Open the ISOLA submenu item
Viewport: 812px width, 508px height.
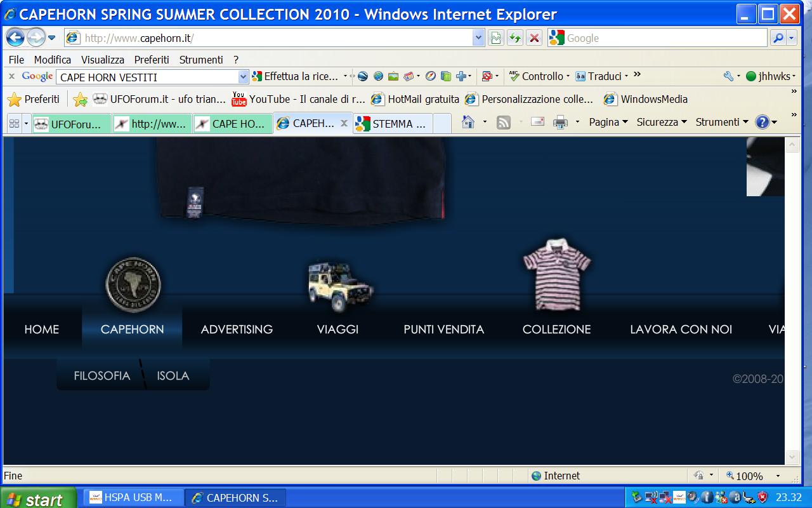[x=173, y=375]
